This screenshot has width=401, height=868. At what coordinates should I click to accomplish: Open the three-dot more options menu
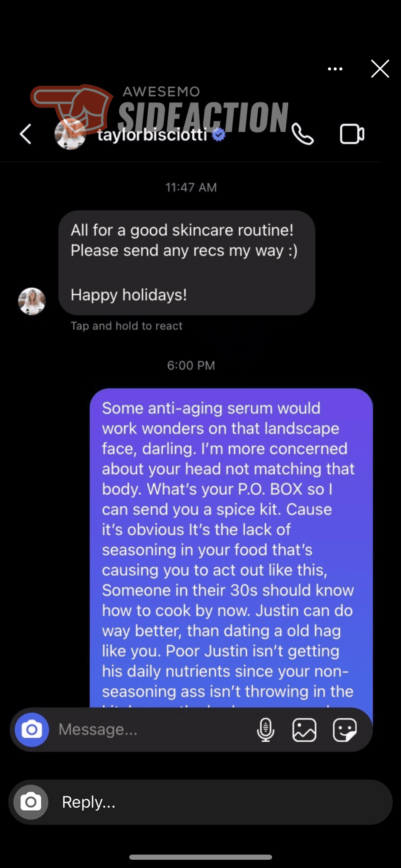(335, 69)
